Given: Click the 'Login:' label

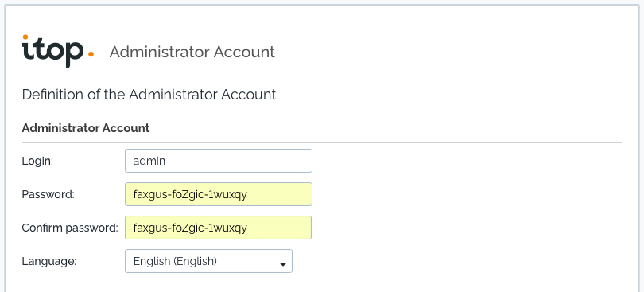Looking at the screenshot, I should coord(37,161).
